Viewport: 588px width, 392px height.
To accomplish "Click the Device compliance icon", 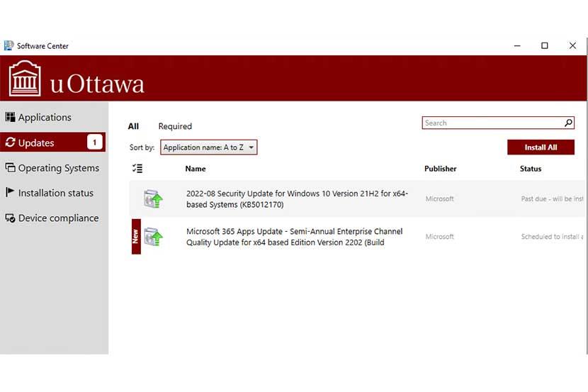I will tap(10, 218).
